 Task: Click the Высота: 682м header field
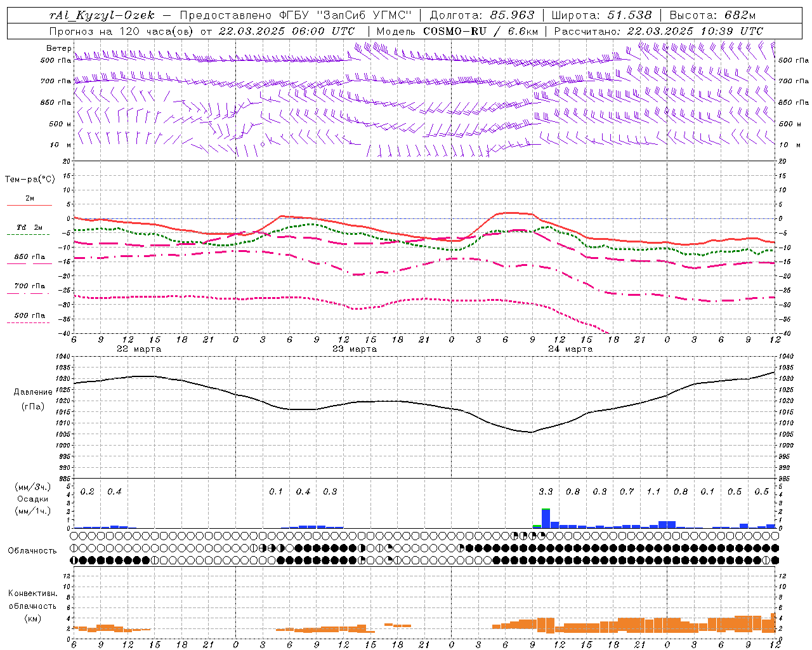tap(713, 15)
